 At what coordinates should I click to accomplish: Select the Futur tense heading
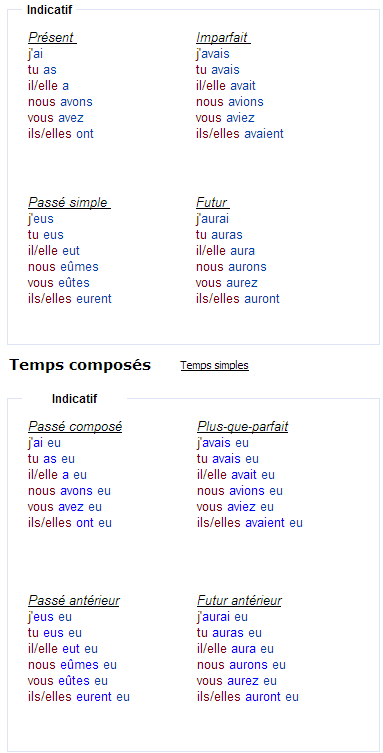213,203
